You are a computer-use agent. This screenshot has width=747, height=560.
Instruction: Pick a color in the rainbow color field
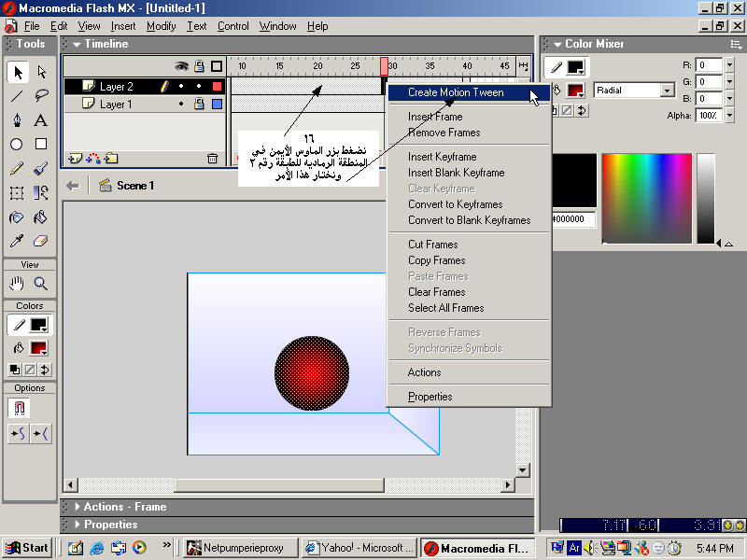click(647, 198)
